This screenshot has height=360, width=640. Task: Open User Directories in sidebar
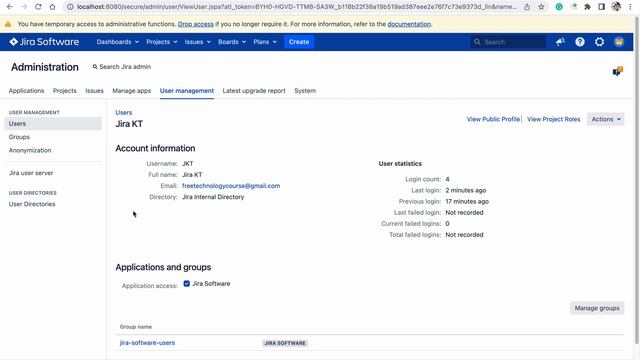pyautogui.click(x=32, y=204)
